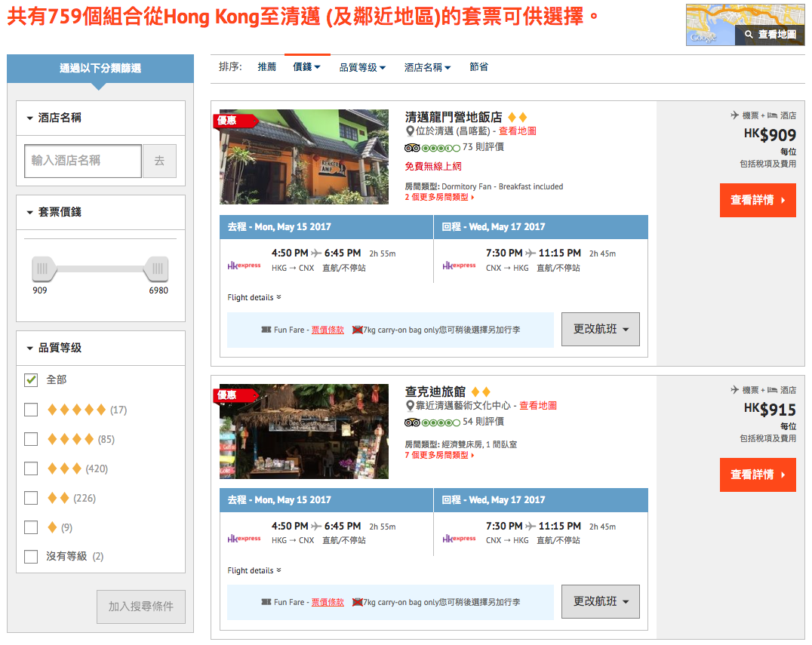Open the 查看地圖 map thumbnail
Image resolution: width=812 pixels, height=645 pixels.
(x=745, y=25)
